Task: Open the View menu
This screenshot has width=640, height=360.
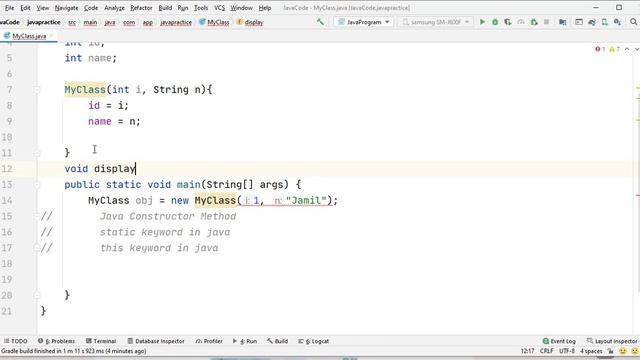Action: pyautogui.click(x=42, y=8)
